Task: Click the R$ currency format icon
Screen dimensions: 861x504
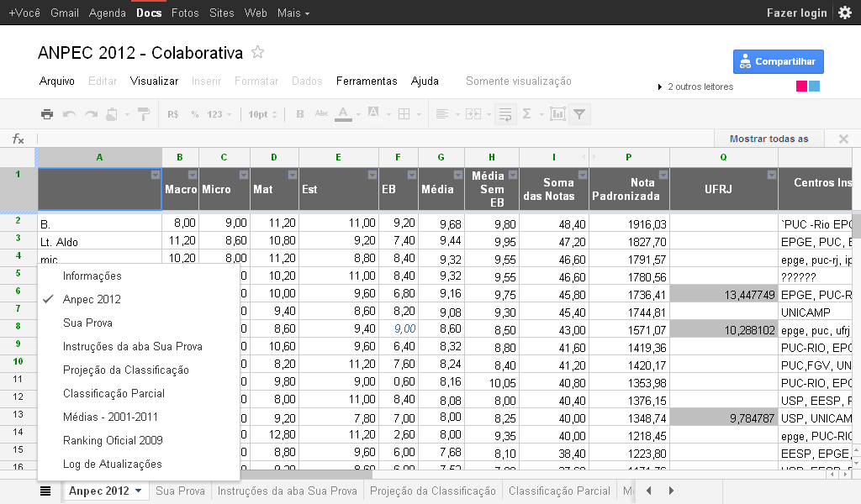Action: tap(173, 114)
